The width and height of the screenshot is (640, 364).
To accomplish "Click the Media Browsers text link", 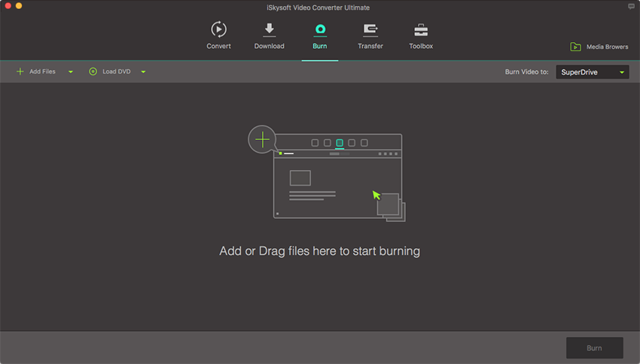I will point(607,47).
